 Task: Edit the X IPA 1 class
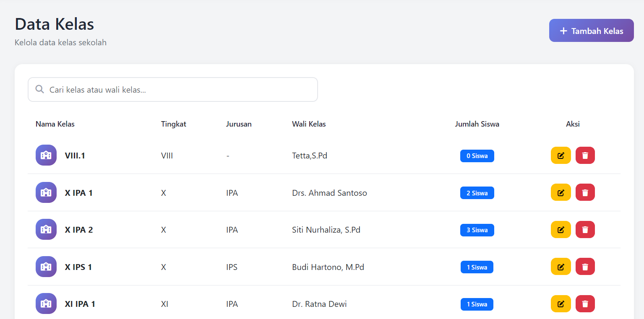tap(561, 192)
